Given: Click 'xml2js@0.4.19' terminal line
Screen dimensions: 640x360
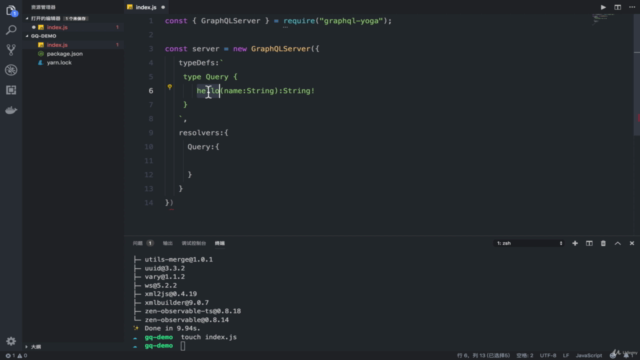Looking at the screenshot, I should pyautogui.click(x=171, y=294).
